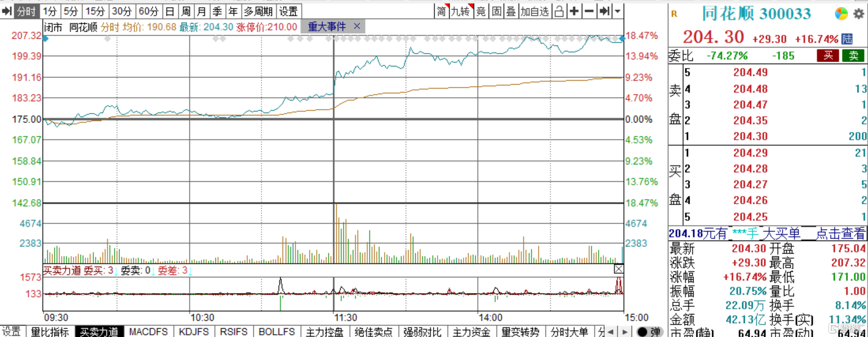Viewport: 868px width, 337px height.
Task: Click sell level 1 price 204.30
Action: 751,136
